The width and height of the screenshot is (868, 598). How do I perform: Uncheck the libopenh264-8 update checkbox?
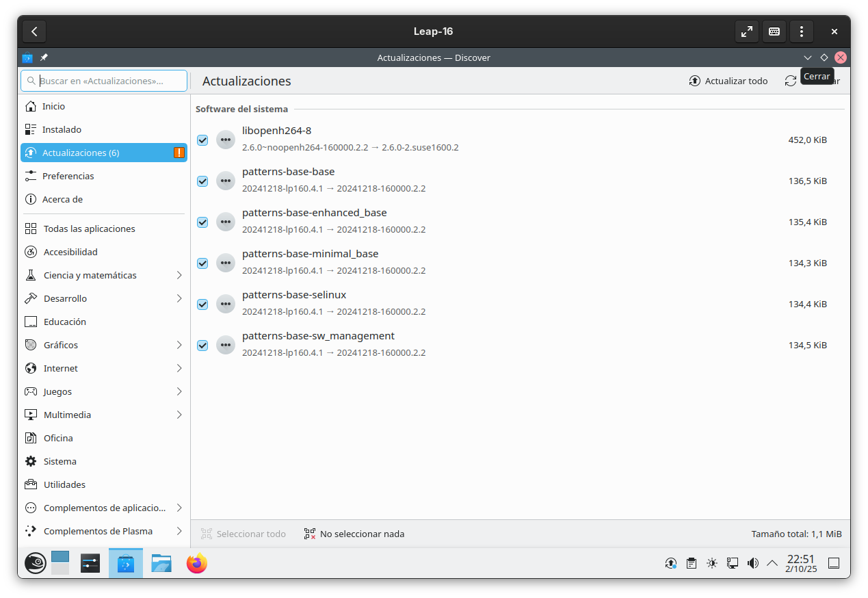202,140
